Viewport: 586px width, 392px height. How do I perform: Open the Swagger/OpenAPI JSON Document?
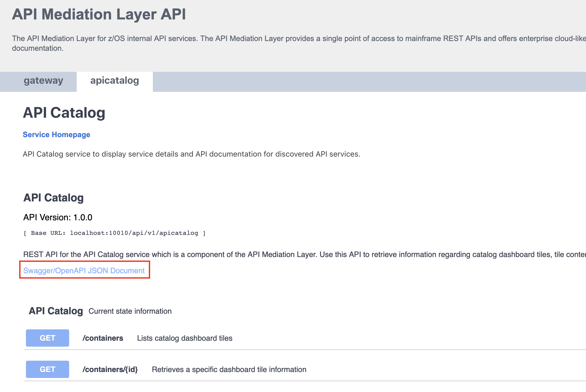[x=84, y=270]
